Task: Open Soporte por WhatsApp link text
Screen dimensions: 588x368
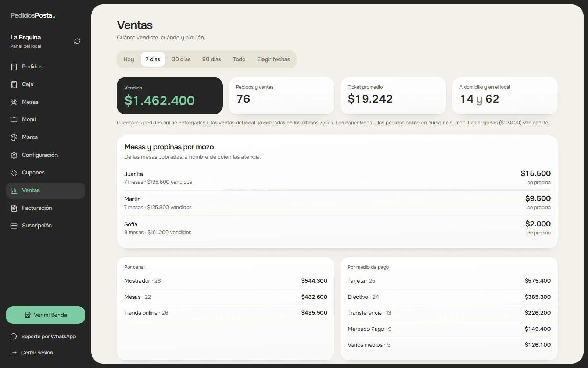Action: [x=49, y=336]
